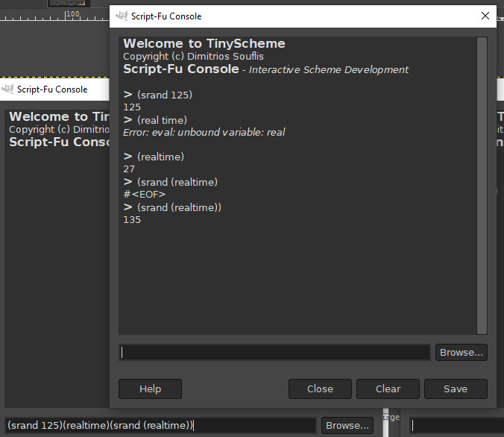Close the Script-Fu Console via Close button
The width and height of the screenshot is (504, 437).
(x=320, y=389)
